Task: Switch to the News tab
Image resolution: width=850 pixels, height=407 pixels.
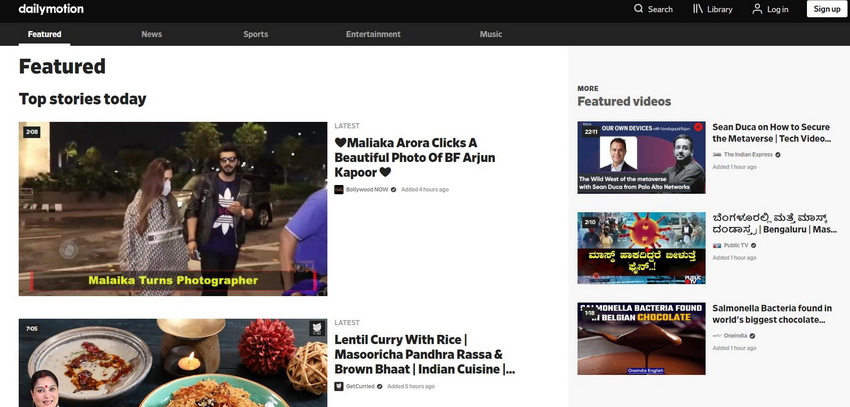Action: [151, 34]
